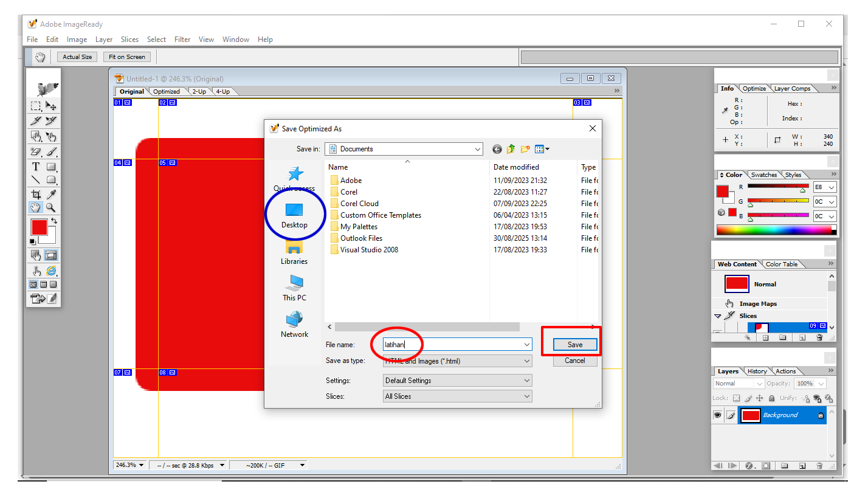
Task: Select the Type tool in the toolbox
Action: [36, 167]
